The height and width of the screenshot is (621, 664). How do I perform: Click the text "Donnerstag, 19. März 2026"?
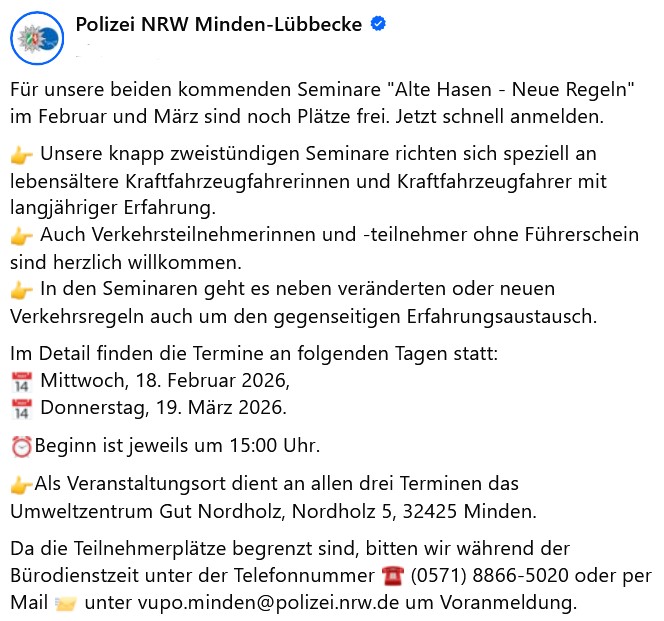[x=162, y=408]
